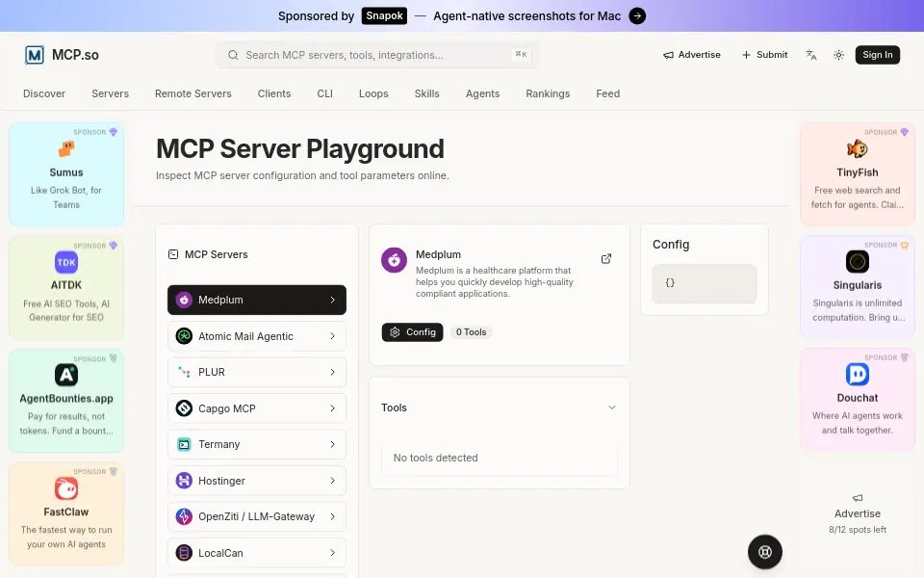This screenshot has height=578, width=924.
Task: Focus the Search MCP servers field
Action: coord(377,55)
